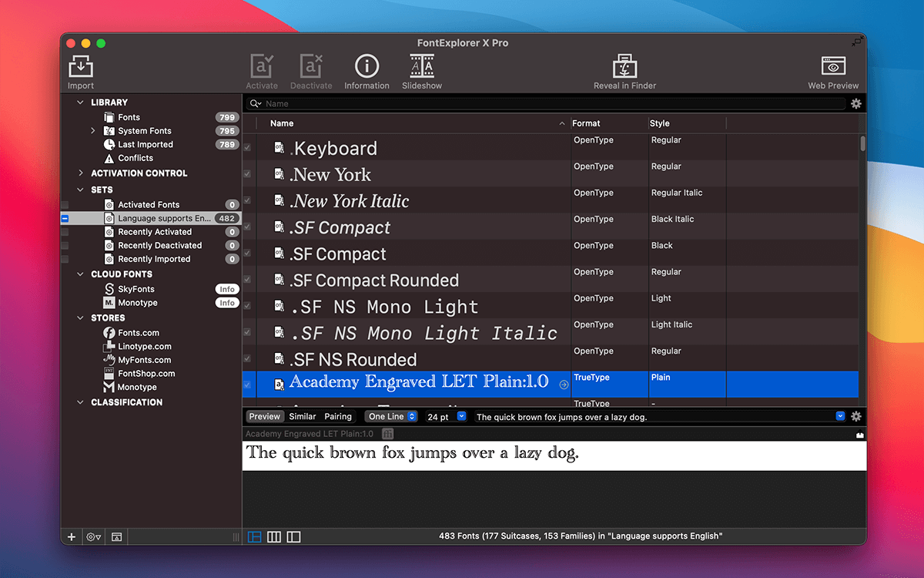924x578 pixels.
Task: Expand the ACTIVATION CONTROL section
Action: (81, 173)
